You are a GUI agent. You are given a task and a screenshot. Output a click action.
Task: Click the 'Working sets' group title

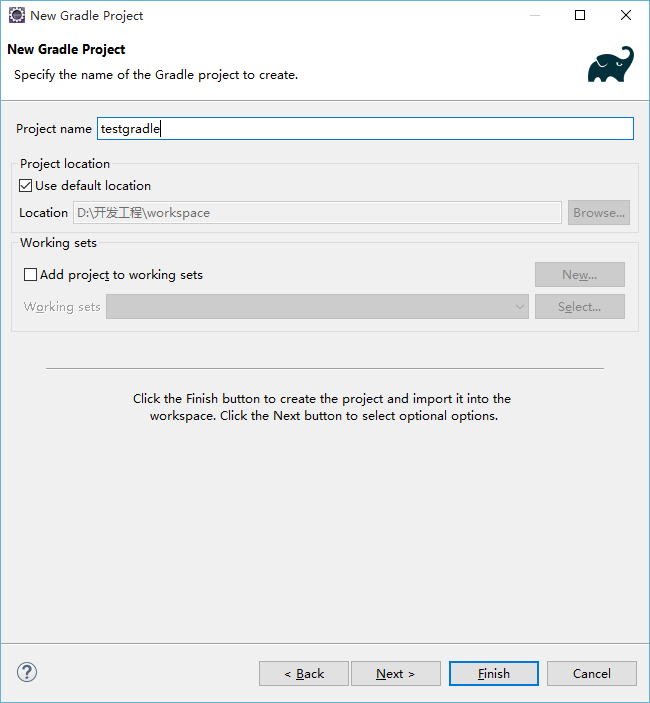pyautogui.click(x=58, y=243)
